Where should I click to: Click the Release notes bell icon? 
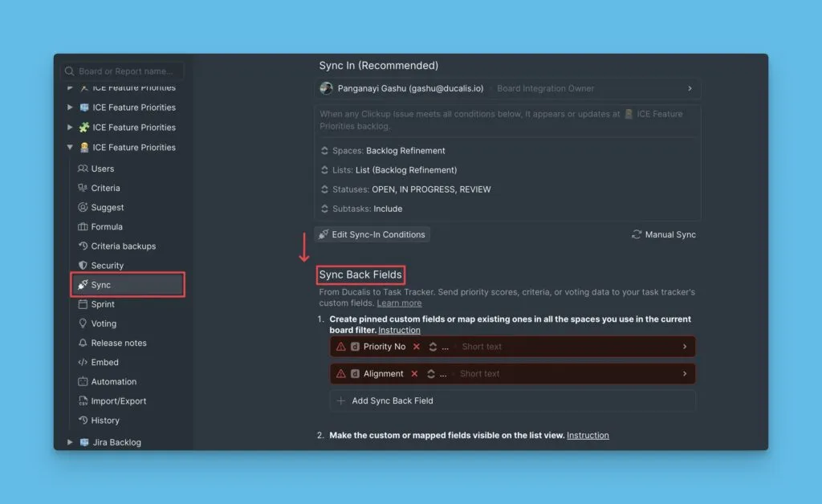(83, 343)
